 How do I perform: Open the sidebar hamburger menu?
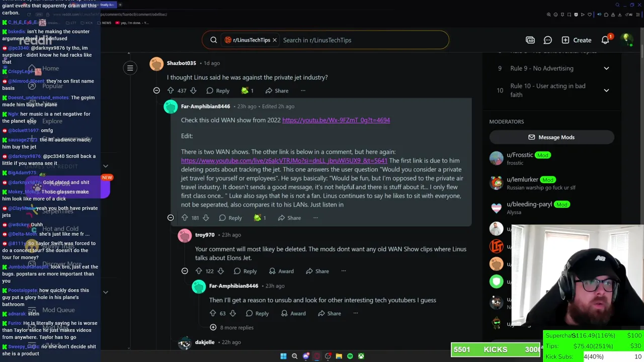[x=130, y=68]
